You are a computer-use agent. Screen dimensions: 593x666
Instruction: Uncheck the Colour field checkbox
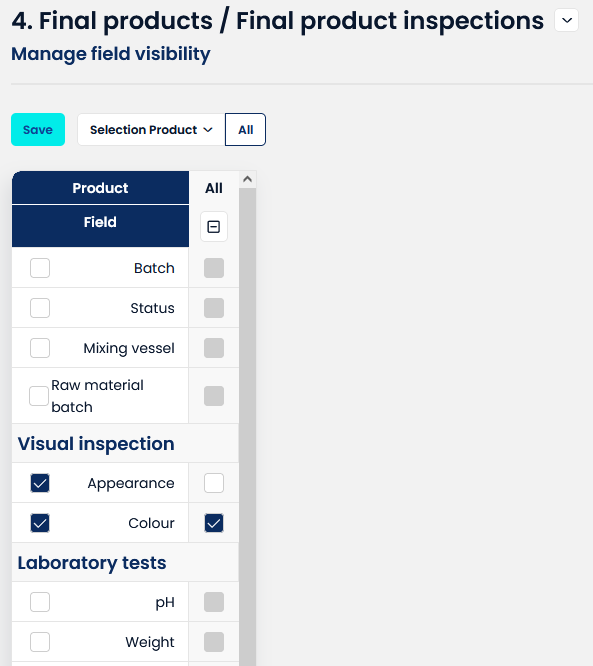point(40,523)
